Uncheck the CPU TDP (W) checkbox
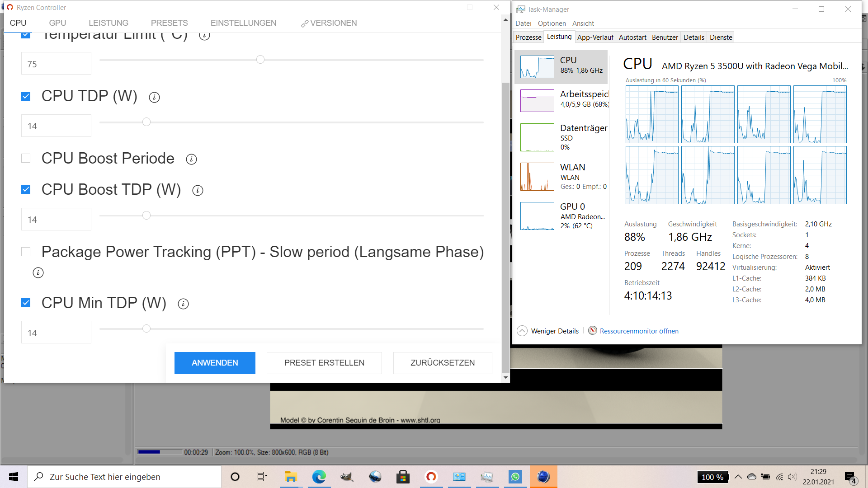Viewport: 868px width, 488px height. pos(26,96)
